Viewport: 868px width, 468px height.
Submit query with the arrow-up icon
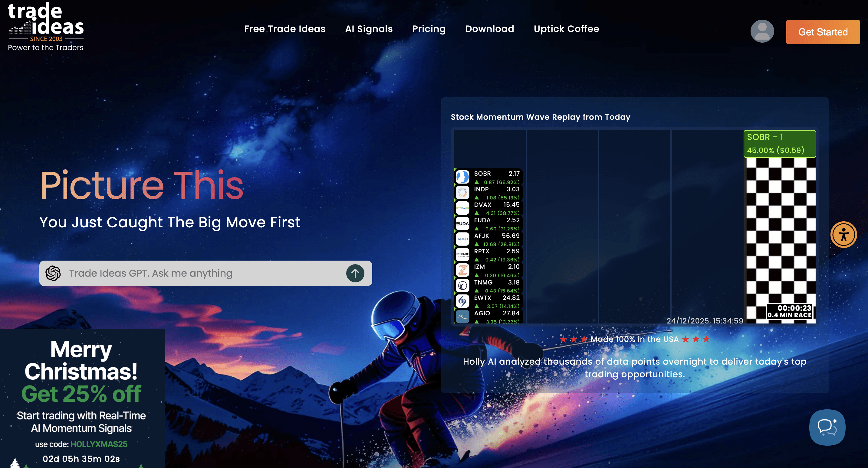click(x=355, y=273)
